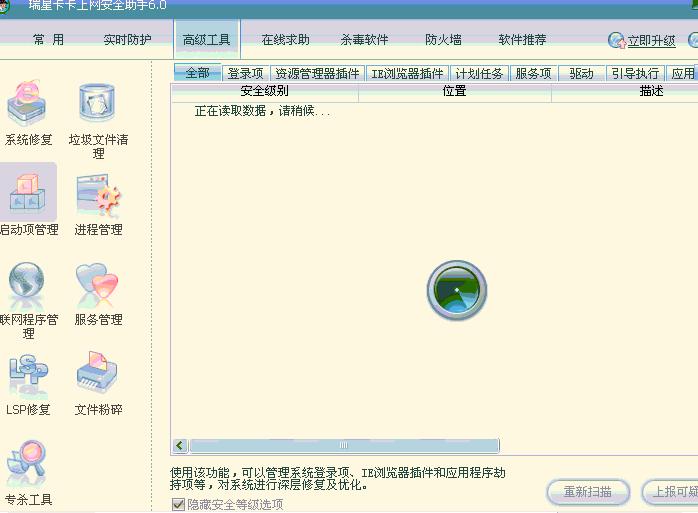Show the 全部 startup items sub-tab
698x513 pixels.
(198, 73)
